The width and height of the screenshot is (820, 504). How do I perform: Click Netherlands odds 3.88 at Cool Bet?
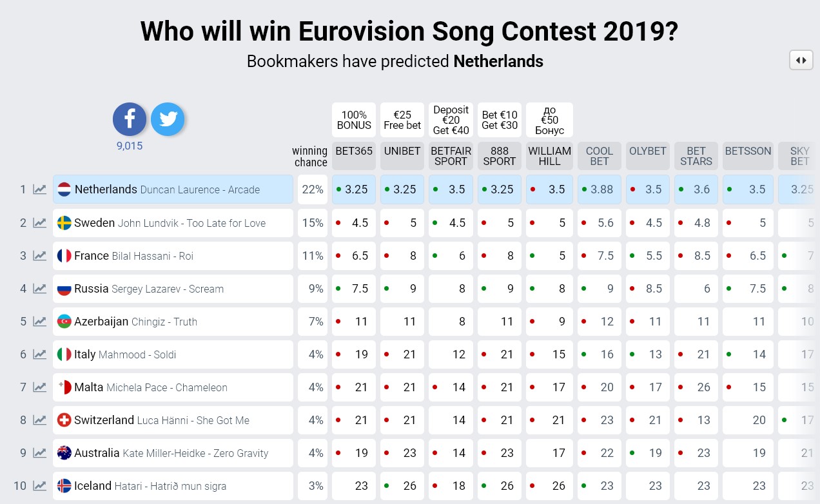(x=600, y=189)
